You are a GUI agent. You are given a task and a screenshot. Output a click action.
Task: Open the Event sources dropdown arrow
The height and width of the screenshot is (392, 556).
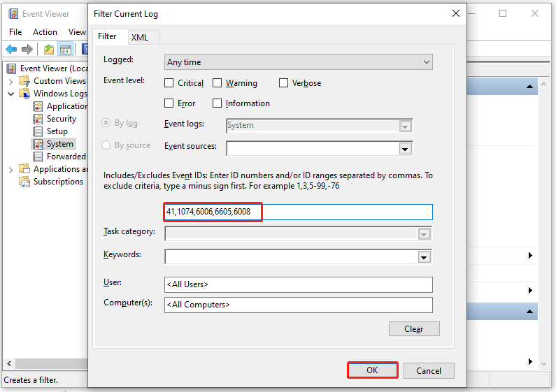(x=404, y=148)
